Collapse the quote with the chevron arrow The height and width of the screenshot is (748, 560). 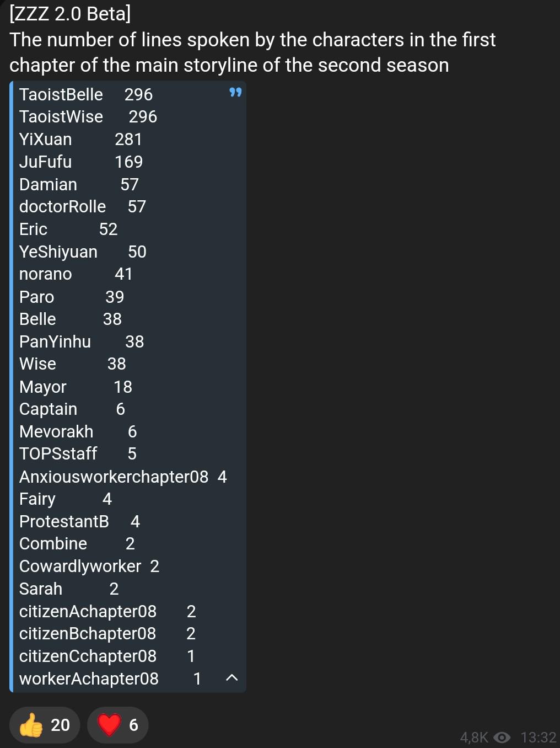click(x=232, y=677)
